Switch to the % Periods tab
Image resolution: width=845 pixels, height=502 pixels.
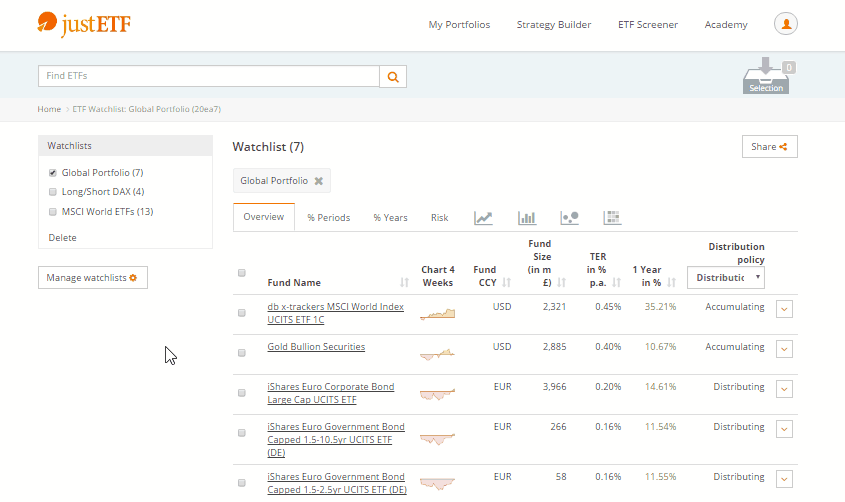(x=328, y=217)
